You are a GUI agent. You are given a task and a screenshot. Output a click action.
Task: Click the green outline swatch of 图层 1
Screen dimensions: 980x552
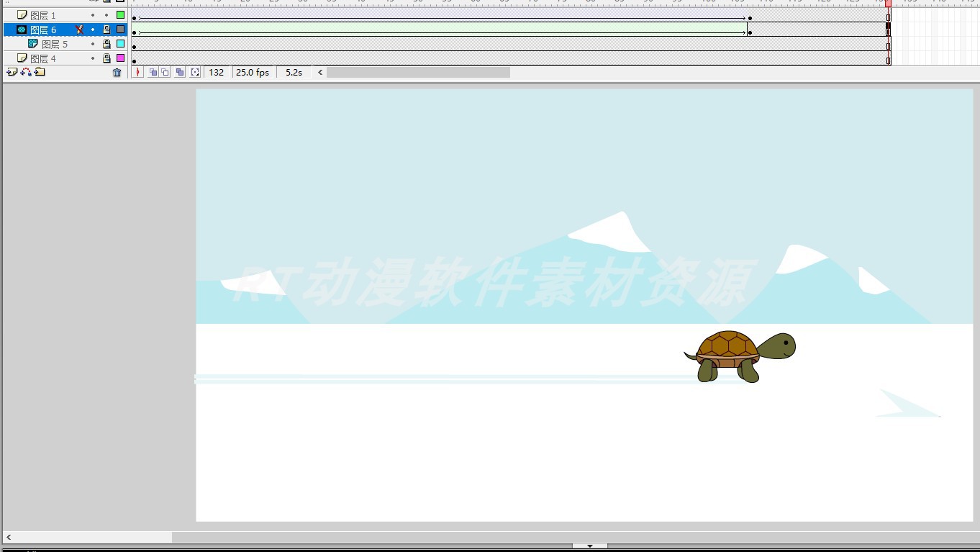click(x=120, y=15)
